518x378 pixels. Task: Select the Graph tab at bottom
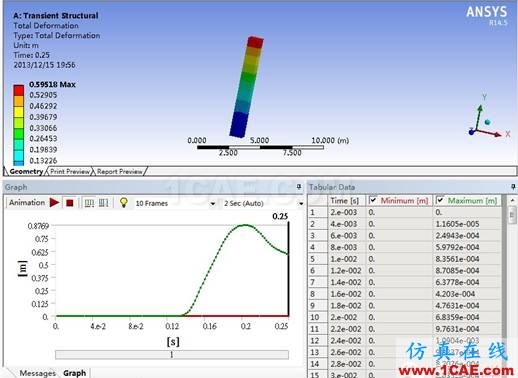pyautogui.click(x=75, y=373)
